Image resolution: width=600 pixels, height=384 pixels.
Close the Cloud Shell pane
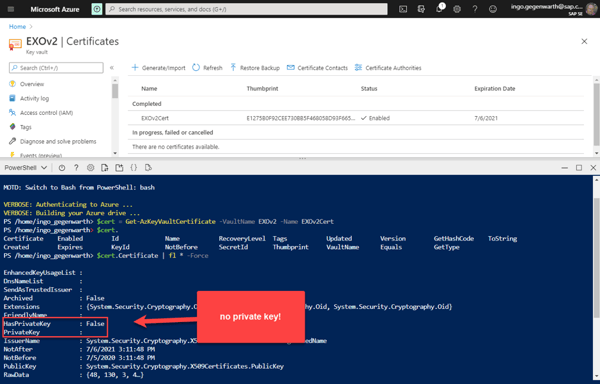click(x=593, y=168)
